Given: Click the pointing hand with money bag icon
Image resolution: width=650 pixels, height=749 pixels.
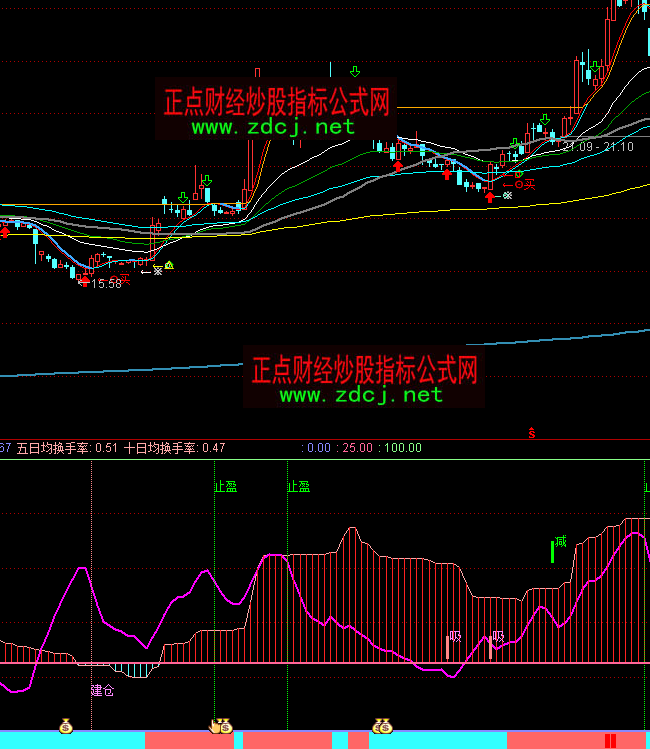Looking at the screenshot, I should (x=220, y=725).
